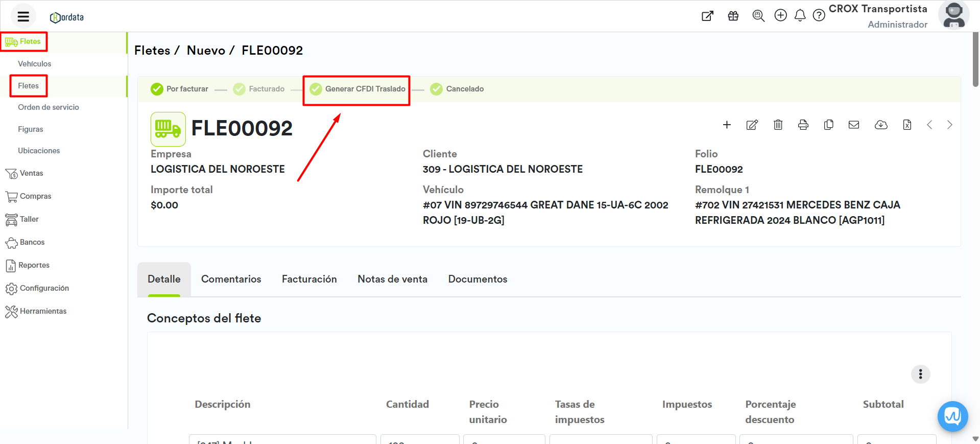Click the Importe total value $0.00
The height and width of the screenshot is (444, 980).
(x=164, y=205)
